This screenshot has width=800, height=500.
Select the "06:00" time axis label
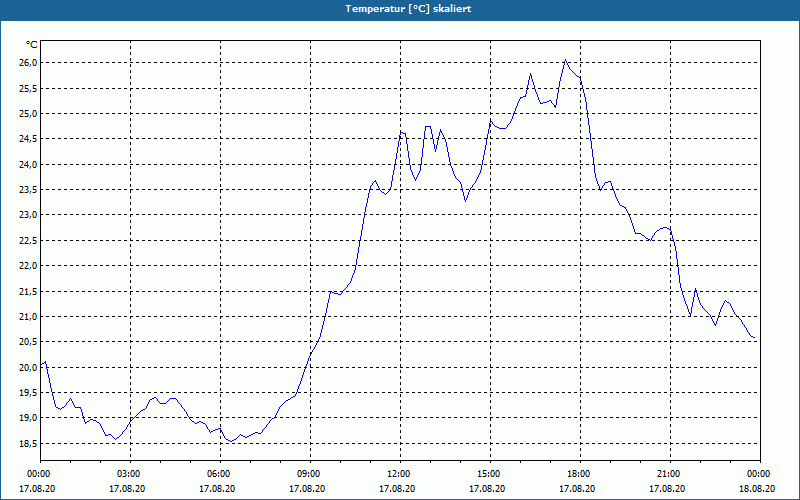(220, 474)
